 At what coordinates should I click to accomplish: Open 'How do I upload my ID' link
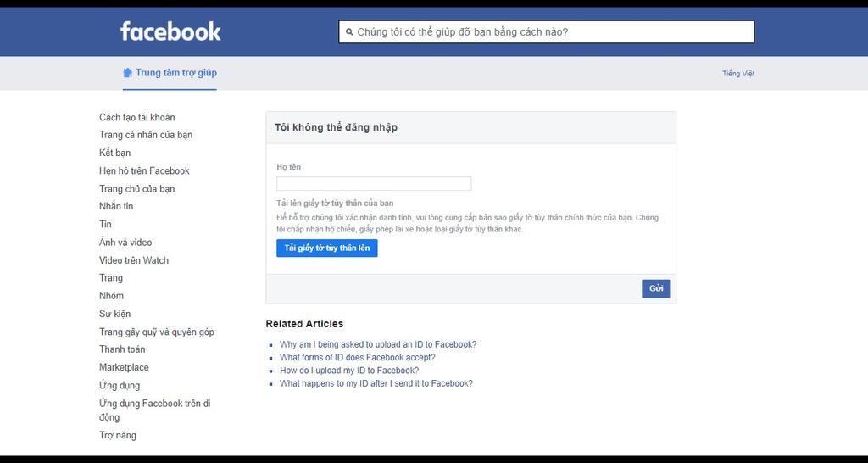click(349, 371)
